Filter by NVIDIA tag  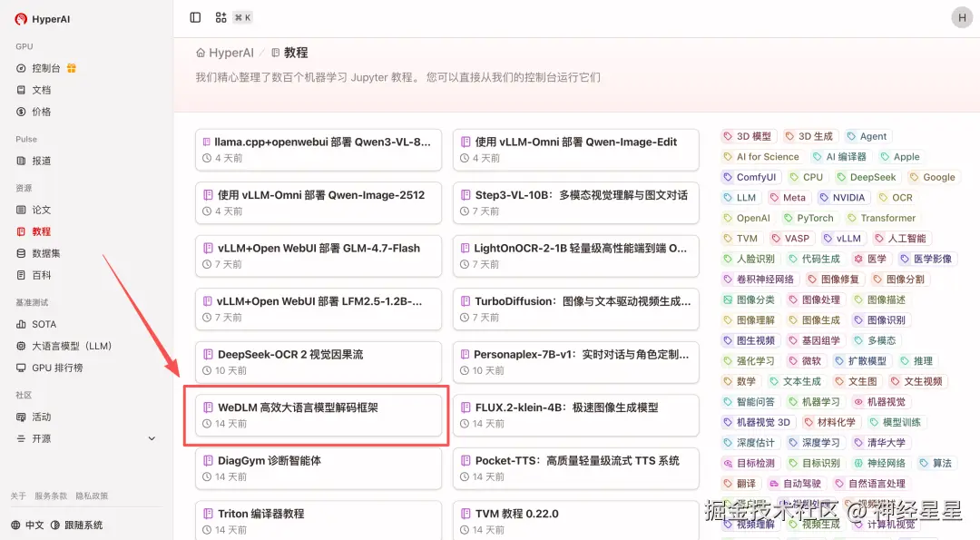coord(842,198)
